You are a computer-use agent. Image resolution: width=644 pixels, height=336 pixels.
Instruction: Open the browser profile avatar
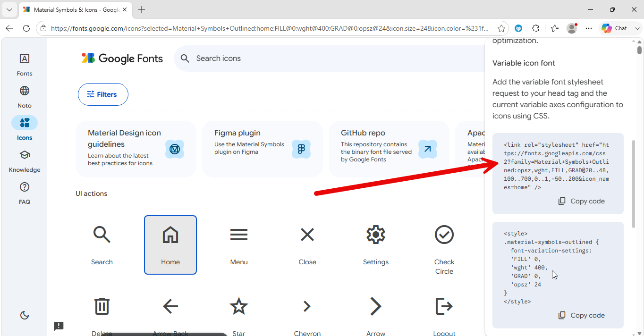click(x=572, y=28)
